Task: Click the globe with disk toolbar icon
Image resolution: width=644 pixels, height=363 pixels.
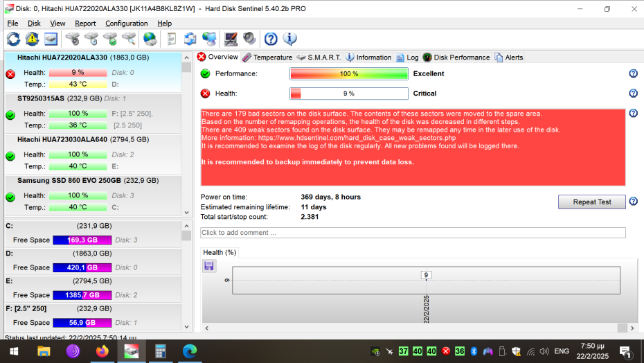Action: (x=150, y=39)
